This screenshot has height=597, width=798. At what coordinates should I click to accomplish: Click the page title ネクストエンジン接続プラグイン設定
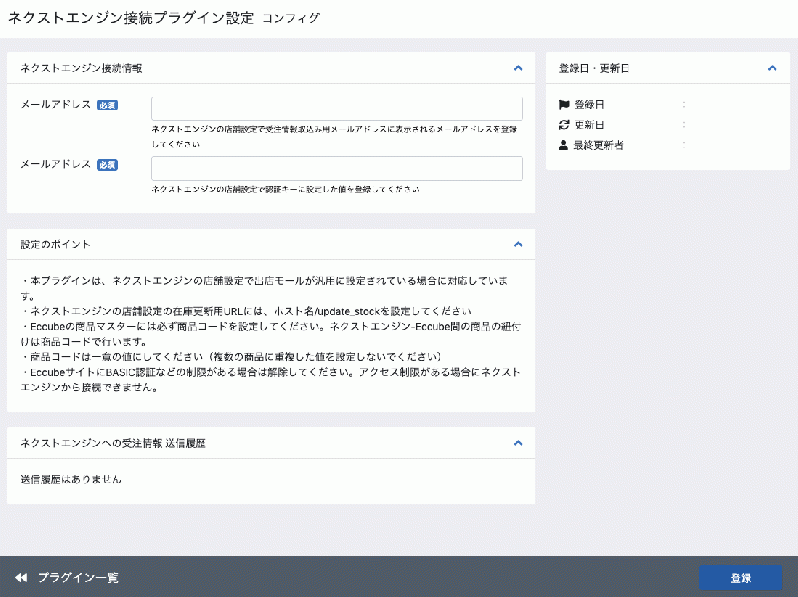[x=131, y=18]
